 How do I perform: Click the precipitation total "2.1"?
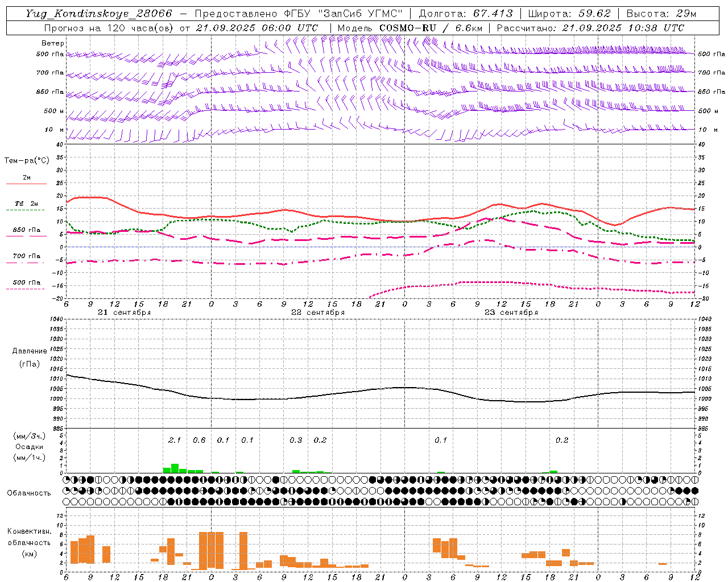coord(175,440)
